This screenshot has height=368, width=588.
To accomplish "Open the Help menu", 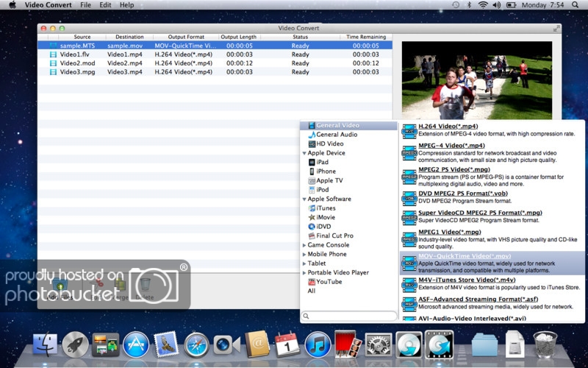I will 126,5.
